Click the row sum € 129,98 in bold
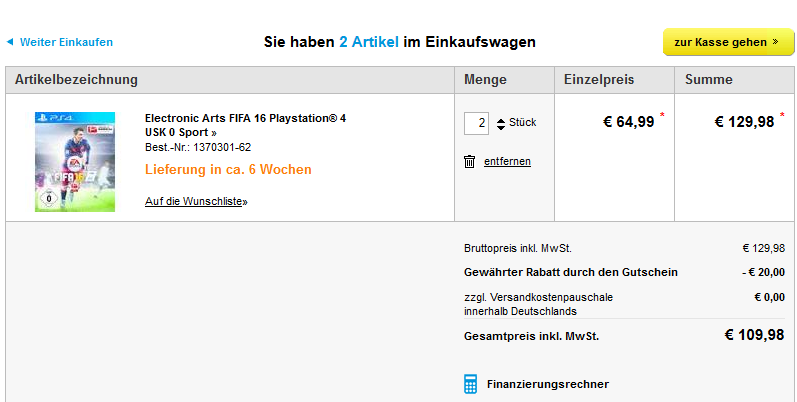The height and width of the screenshot is (402, 797). 744,122
